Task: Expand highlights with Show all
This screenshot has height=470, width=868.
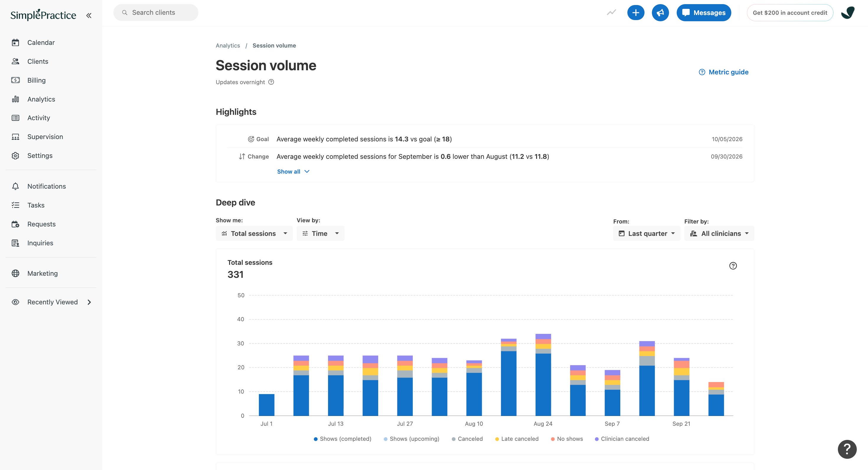Action: [293, 172]
